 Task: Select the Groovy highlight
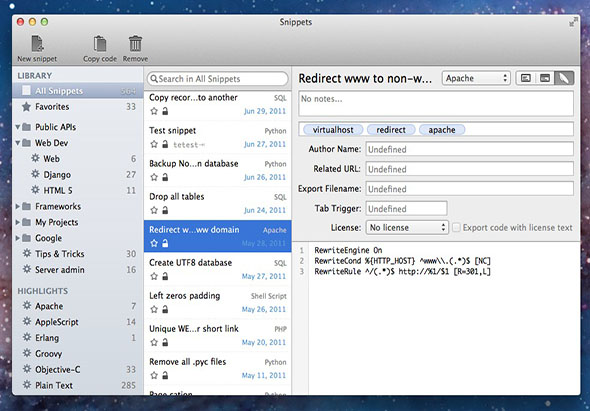pos(78,354)
